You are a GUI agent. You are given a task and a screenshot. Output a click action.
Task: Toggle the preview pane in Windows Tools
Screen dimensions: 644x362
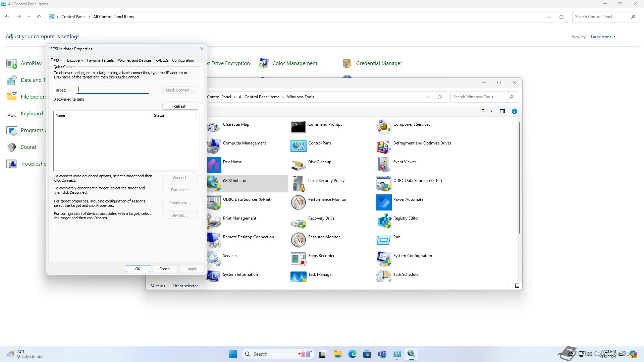pyautogui.click(x=502, y=111)
